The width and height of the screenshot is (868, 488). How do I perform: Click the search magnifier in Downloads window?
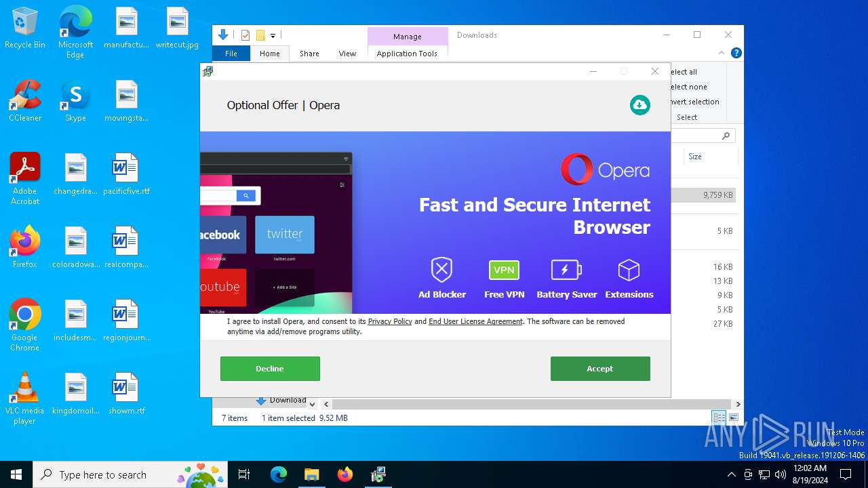point(726,136)
